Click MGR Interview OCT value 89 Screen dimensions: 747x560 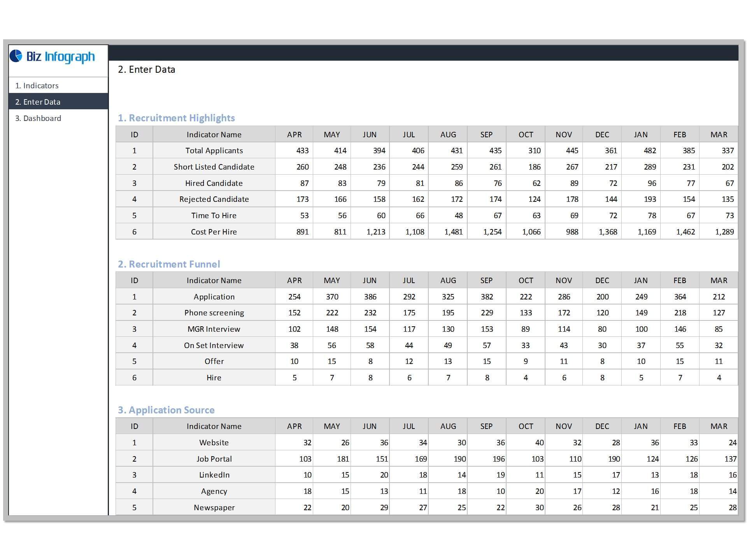(526, 329)
